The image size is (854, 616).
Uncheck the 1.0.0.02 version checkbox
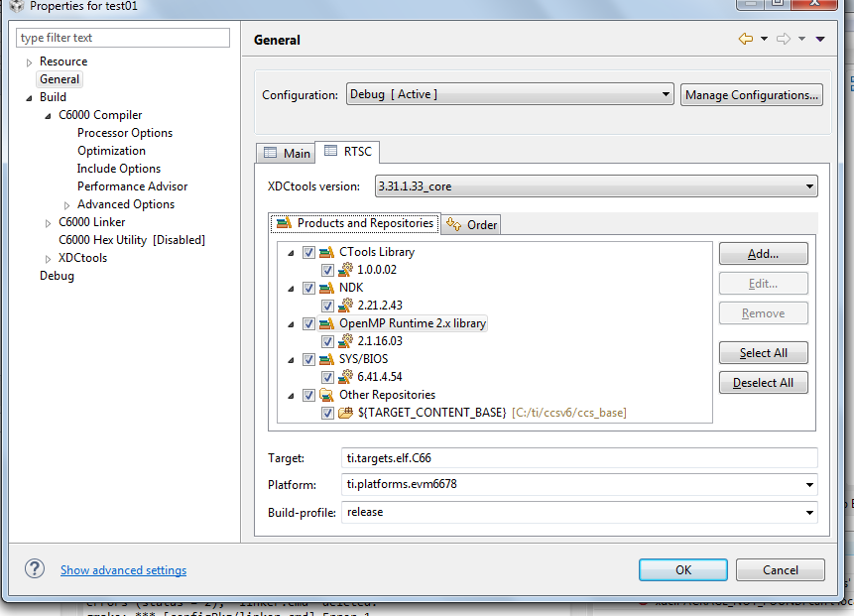click(327, 270)
